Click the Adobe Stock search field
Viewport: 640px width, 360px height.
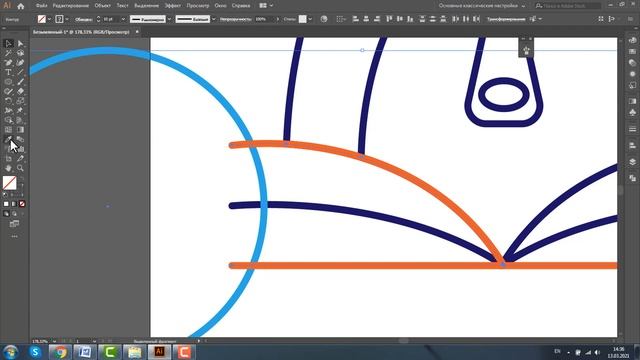[x=568, y=6]
